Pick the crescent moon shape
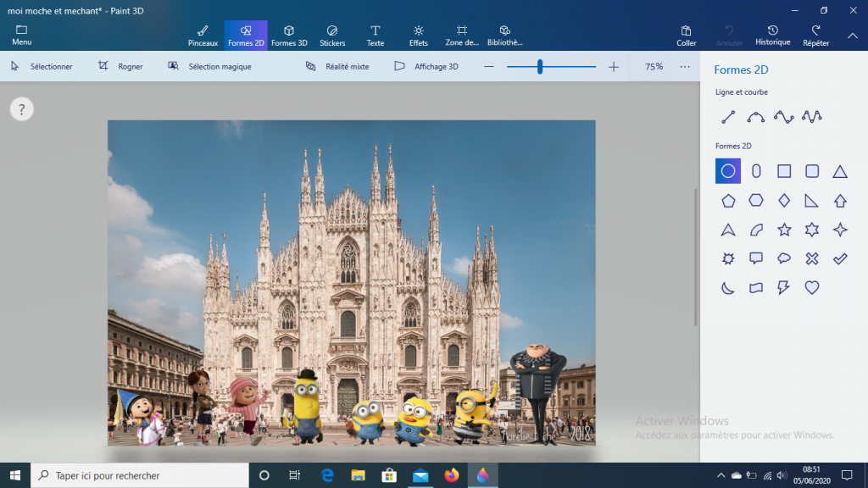Image resolution: width=868 pixels, height=488 pixels. click(x=728, y=288)
